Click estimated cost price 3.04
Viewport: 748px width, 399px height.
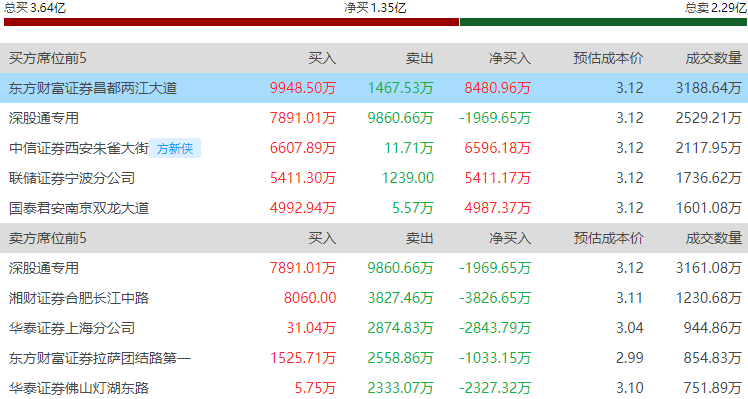(630, 328)
